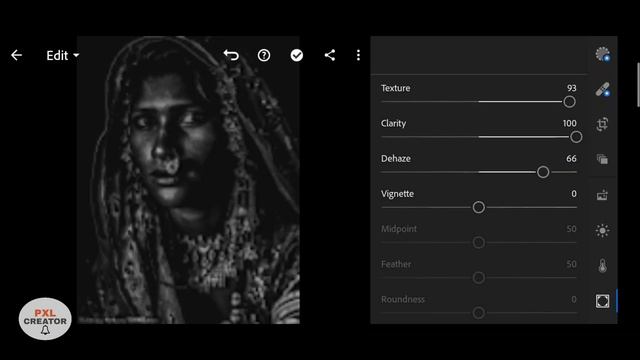Click the Texture label
The image size is (640, 360).
tap(396, 88)
